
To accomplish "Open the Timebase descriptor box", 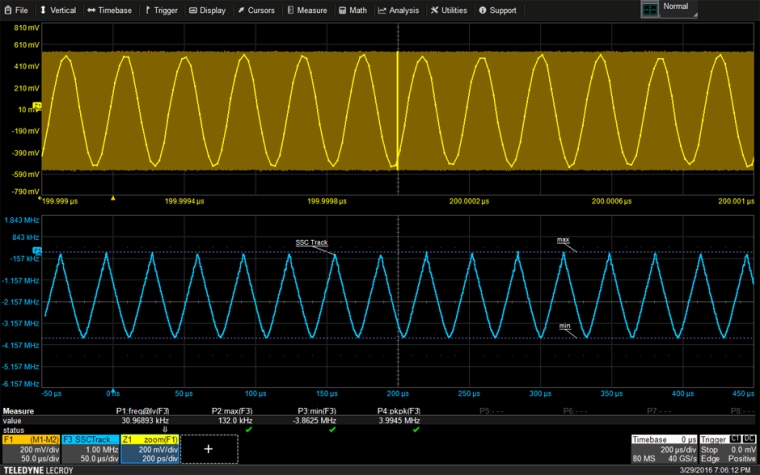I will click(x=662, y=449).
